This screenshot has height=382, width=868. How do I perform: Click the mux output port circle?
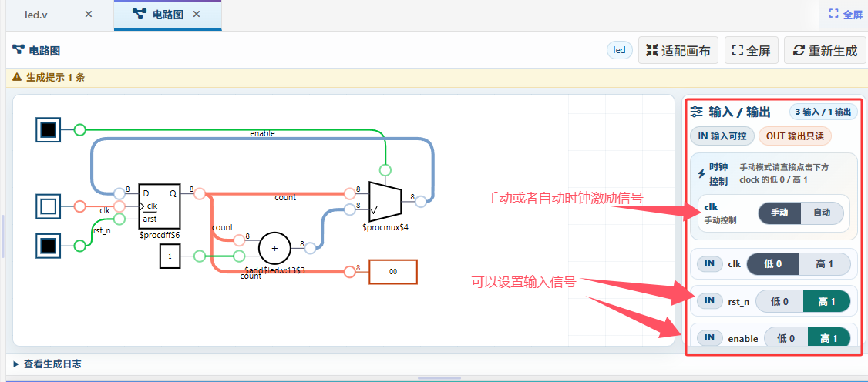point(420,201)
